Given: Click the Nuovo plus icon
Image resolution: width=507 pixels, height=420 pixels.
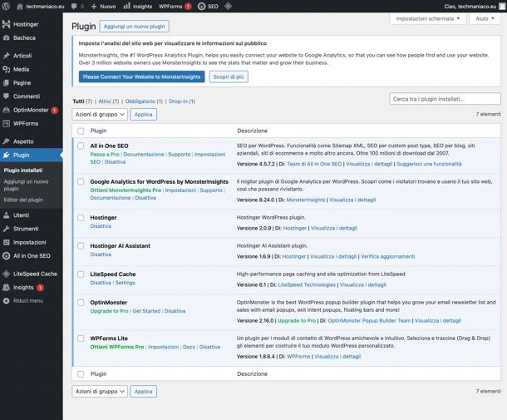Looking at the screenshot, I should tap(94, 6).
